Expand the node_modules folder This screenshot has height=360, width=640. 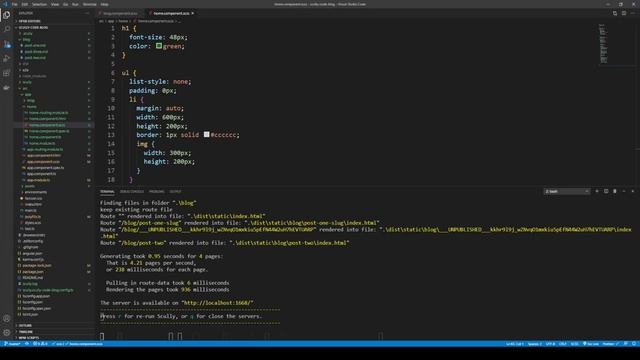(34, 76)
